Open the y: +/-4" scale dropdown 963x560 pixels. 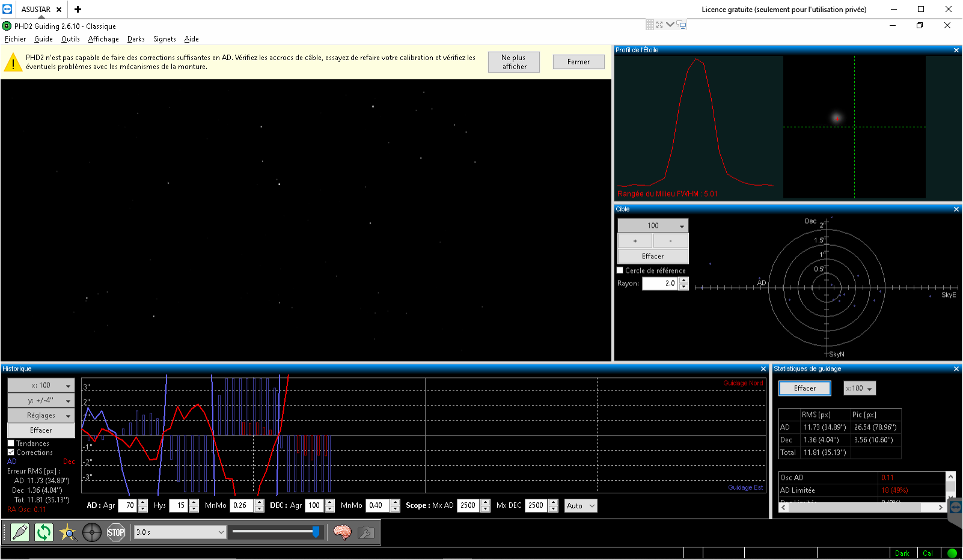(41, 400)
